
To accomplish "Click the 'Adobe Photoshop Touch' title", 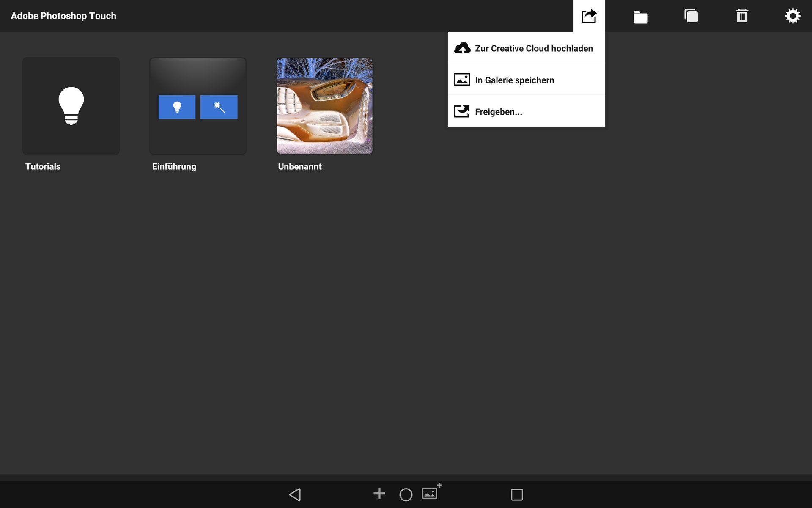I will pyautogui.click(x=63, y=16).
